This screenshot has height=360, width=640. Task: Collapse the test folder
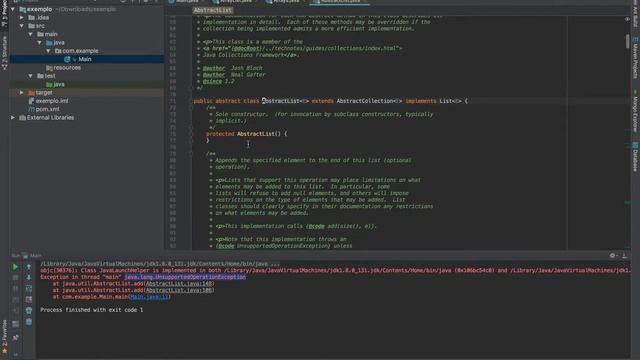click(31, 76)
